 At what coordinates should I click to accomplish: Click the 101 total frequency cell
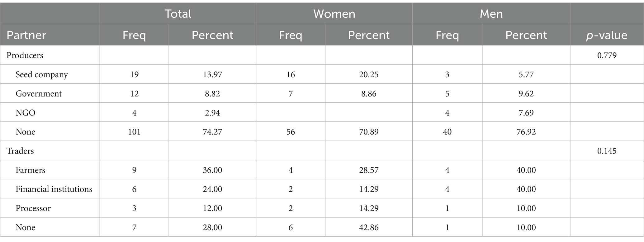134,132
